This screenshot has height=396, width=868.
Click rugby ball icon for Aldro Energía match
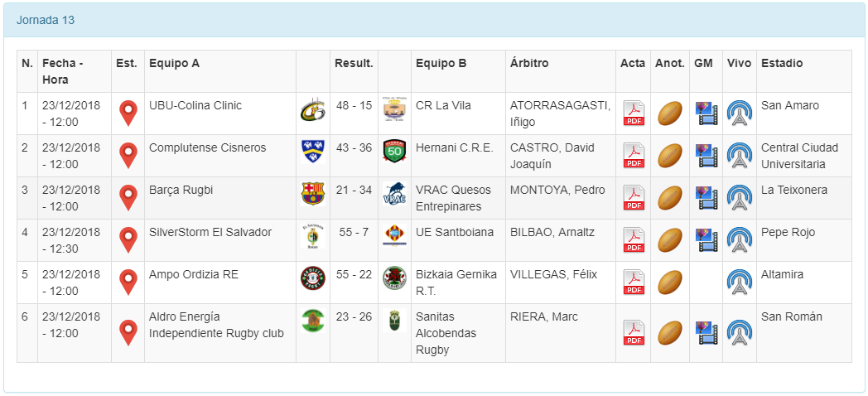[x=669, y=332]
